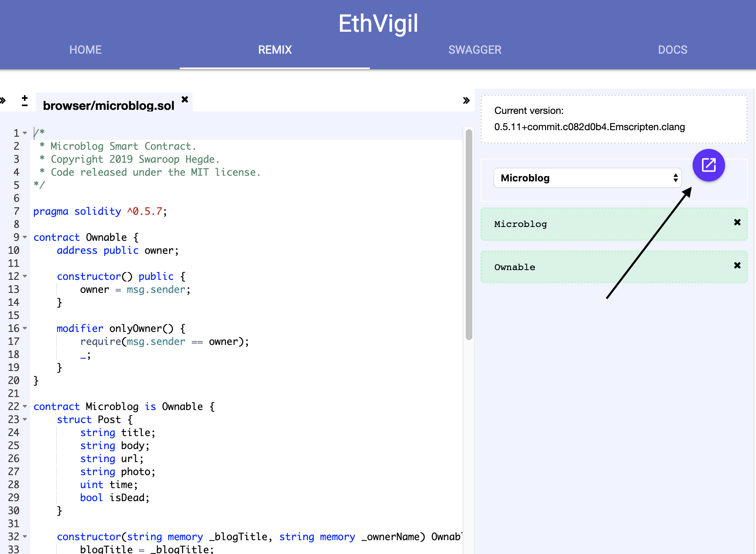Click the editor vertical scrollbar thumb
This screenshot has height=554, width=756.
(469, 234)
